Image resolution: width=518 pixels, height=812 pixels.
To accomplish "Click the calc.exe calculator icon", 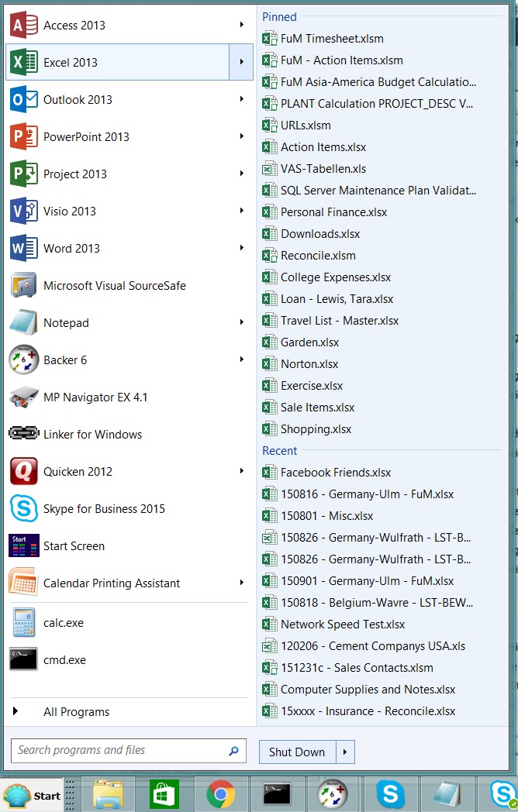I will pyautogui.click(x=24, y=622).
